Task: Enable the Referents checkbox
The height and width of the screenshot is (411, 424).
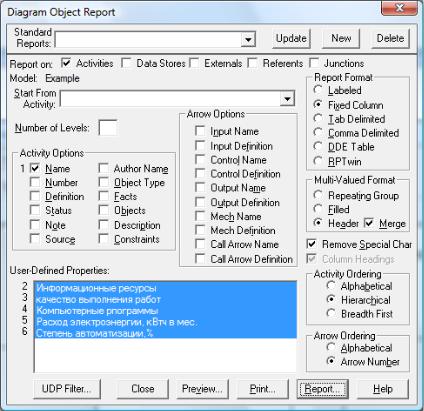Action: [253, 63]
